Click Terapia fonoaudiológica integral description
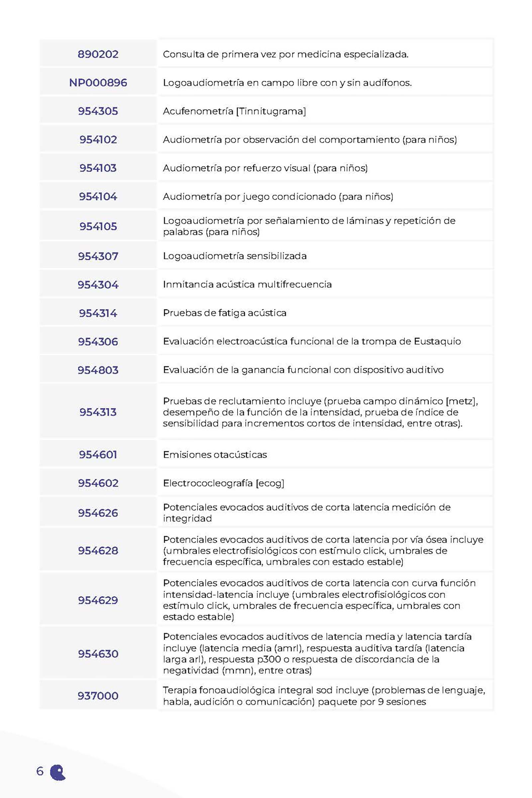The image size is (532, 798). pos(324,696)
